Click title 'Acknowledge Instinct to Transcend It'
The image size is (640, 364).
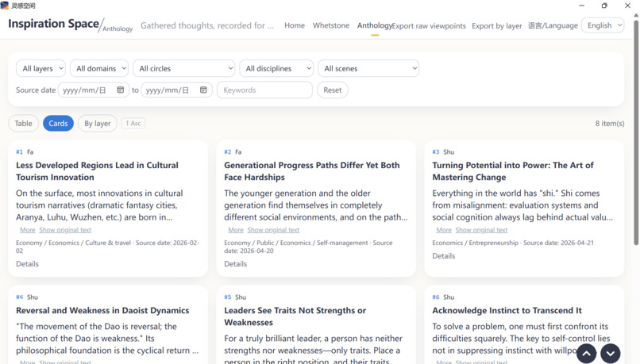[x=507, y=311]
